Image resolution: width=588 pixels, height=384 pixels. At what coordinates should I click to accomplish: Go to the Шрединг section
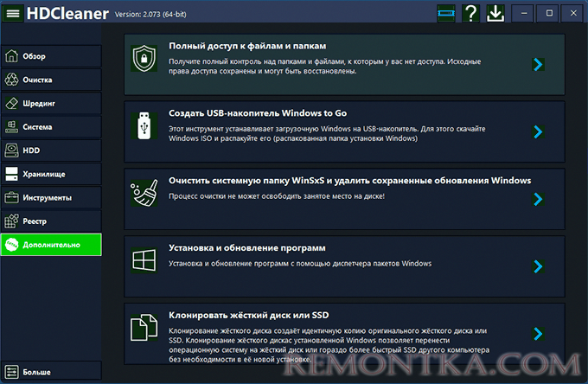coord(51,103)
